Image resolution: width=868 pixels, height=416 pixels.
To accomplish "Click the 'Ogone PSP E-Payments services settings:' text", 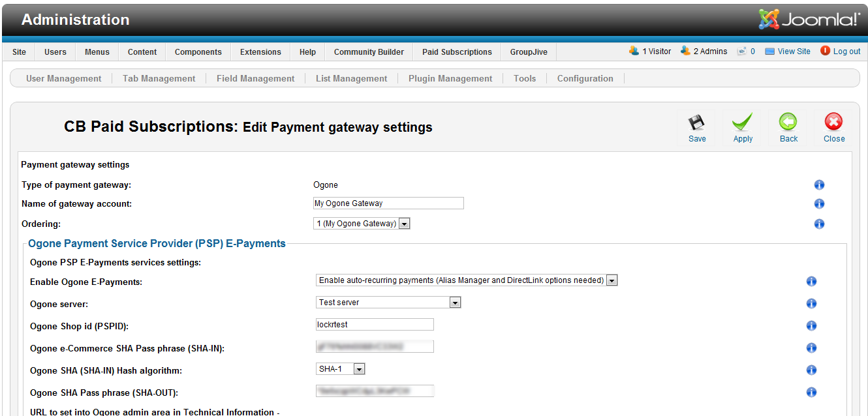I will 116,263.
